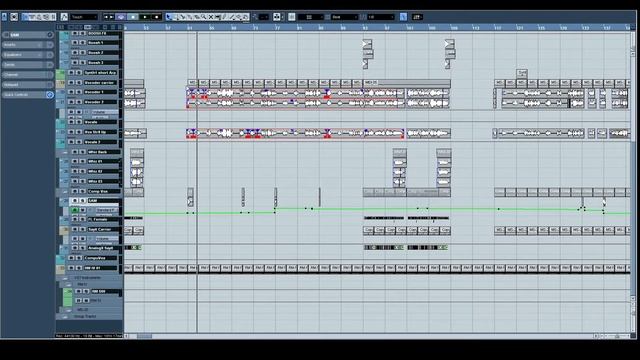Image resolution: width=640 pixels, height=360 pixels.
Task: Open the Sends inspector tab
Action: tap(28, 65)
